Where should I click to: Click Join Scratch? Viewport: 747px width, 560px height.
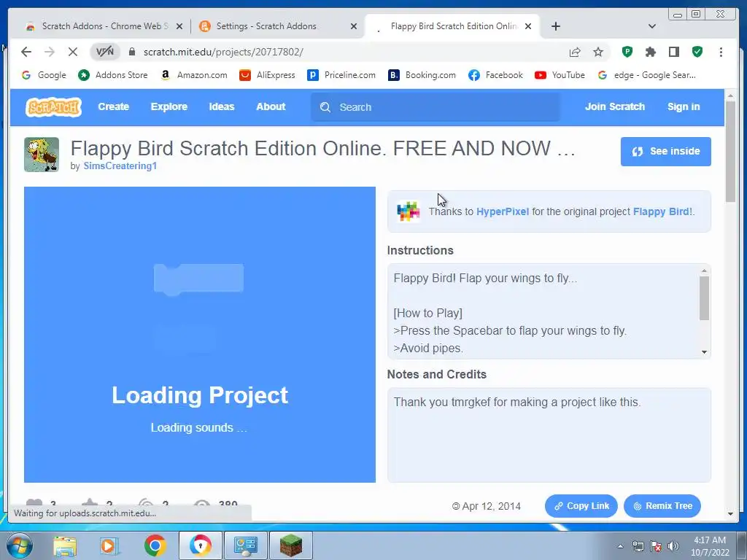(x=614, y=106)
